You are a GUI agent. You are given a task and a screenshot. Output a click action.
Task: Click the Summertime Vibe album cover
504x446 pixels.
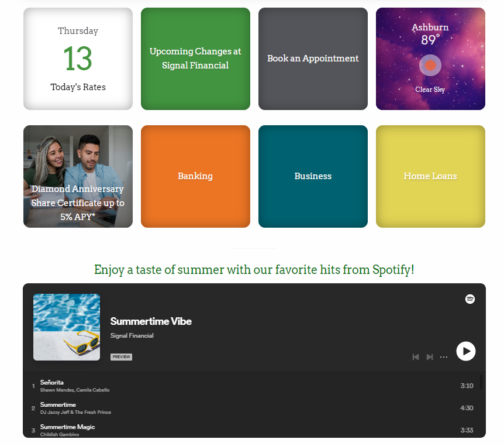tap(67, 327)
